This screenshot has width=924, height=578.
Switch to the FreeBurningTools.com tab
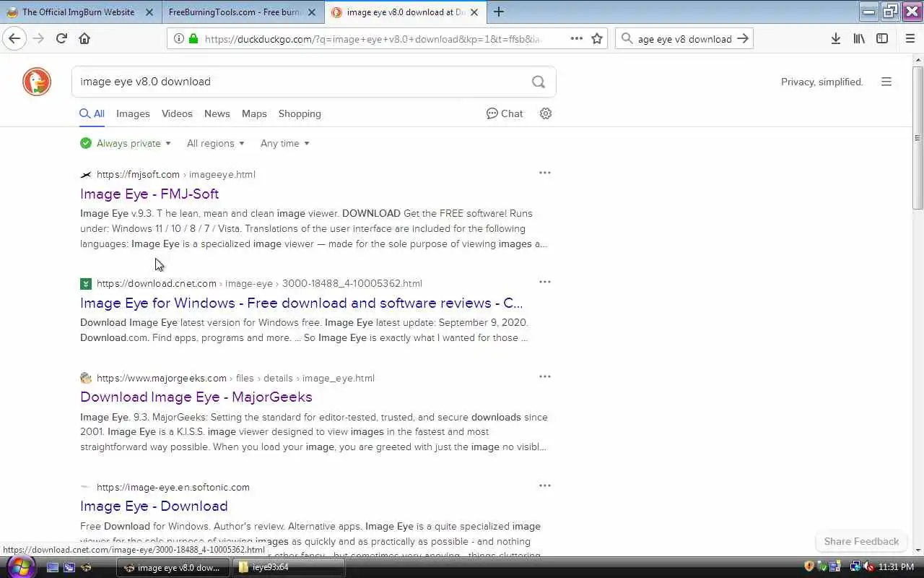pyautogui.click(x=243, y=12)
